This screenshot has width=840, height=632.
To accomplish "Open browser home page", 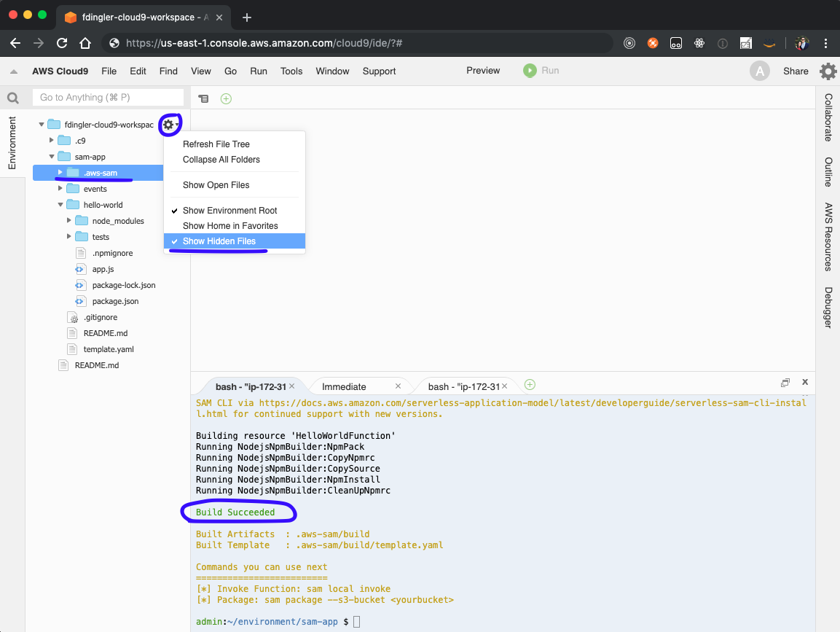I will 85,44.
